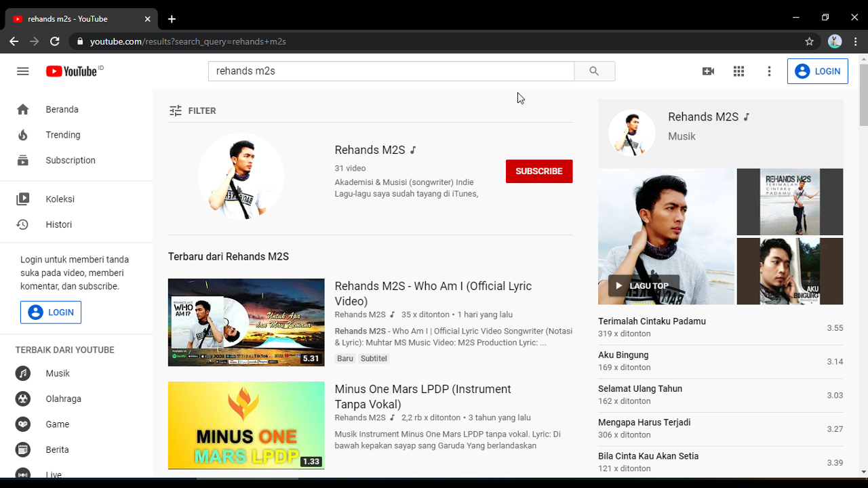
Task: Click the small avatar in right channel card
Action: pos(631,133)
